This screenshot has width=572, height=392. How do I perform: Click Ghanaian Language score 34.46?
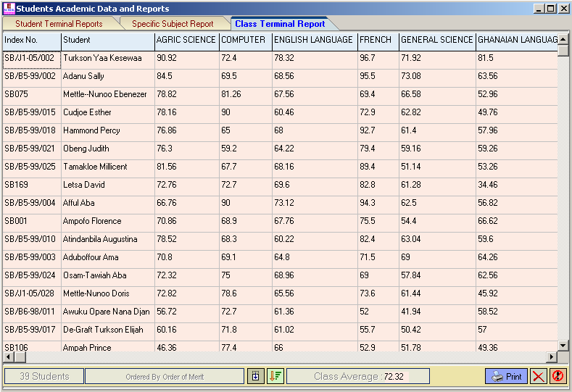pos(517,186)
